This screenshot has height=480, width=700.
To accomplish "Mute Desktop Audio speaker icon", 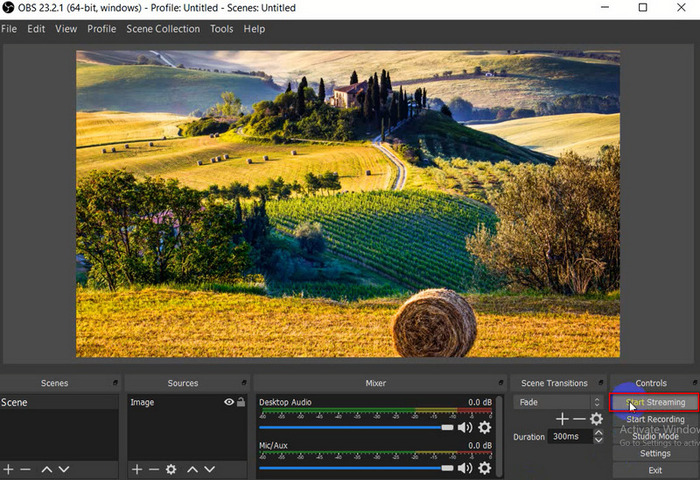I will [465, 427].
